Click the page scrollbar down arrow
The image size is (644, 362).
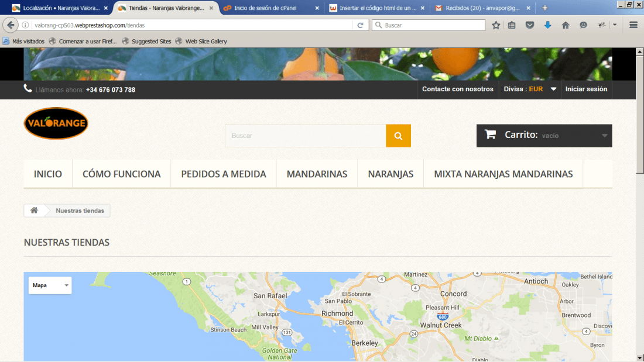(639, 358)
